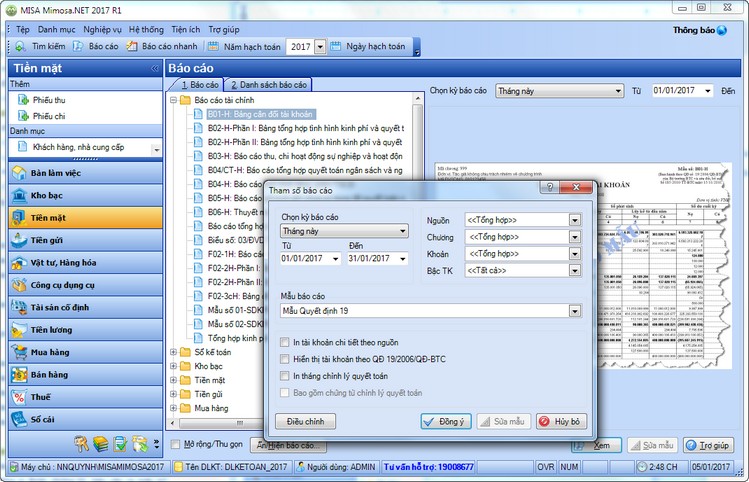The height and width of the screenshot is (482, 749).
Task: Open the Chương dropdown
Action: coord(575,237)
